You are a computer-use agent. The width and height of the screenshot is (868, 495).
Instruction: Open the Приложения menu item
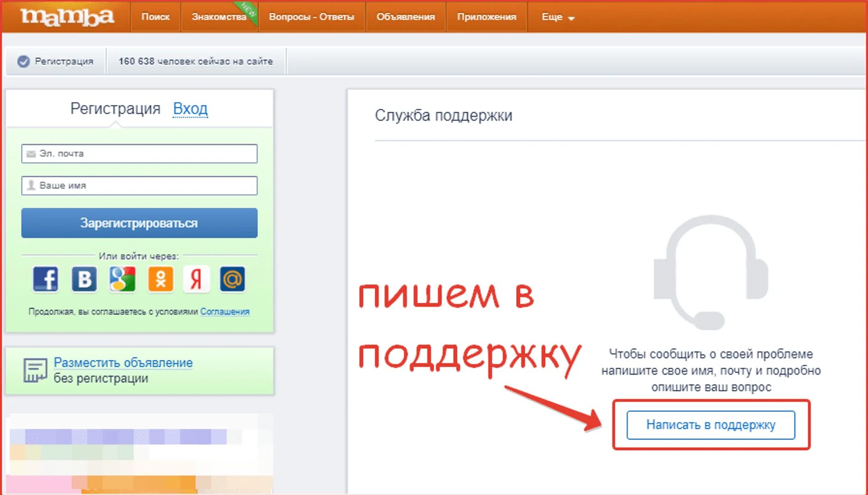pyautogui.click(x=487, y=17)
